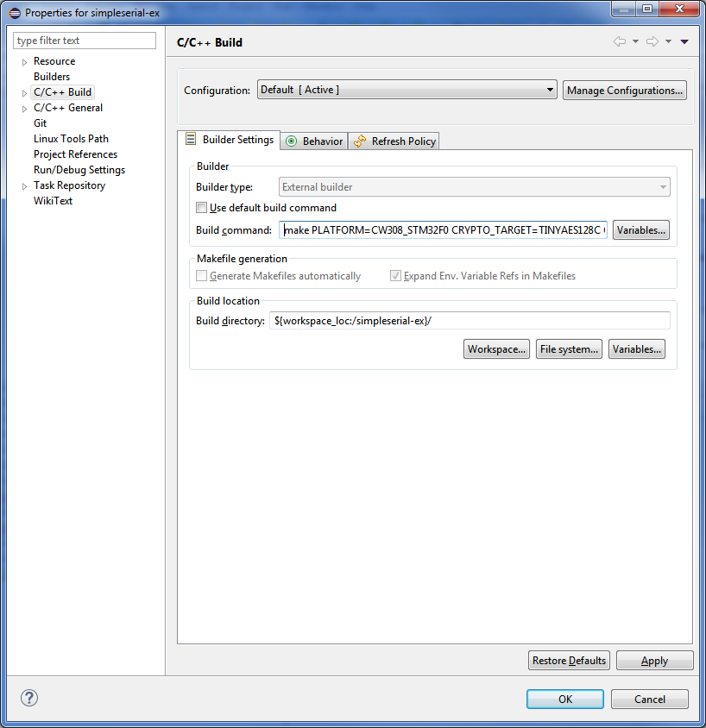
Task: Open back history dropdown arrow
Action: click(636, 41)
